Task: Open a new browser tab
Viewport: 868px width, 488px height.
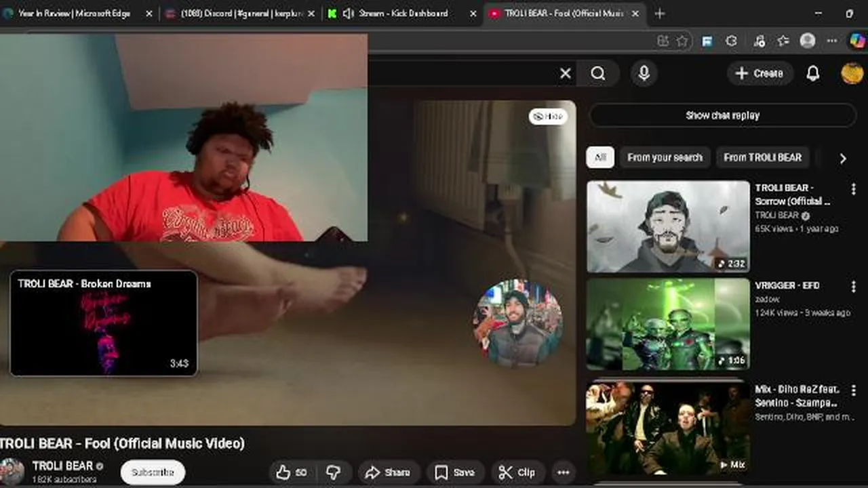Action: coord(659,14)
